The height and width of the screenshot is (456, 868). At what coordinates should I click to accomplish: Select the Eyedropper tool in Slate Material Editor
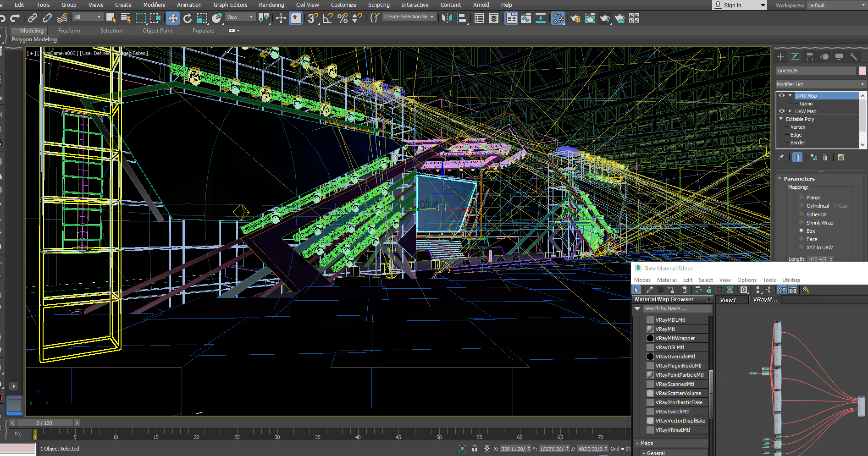(649, 290)
